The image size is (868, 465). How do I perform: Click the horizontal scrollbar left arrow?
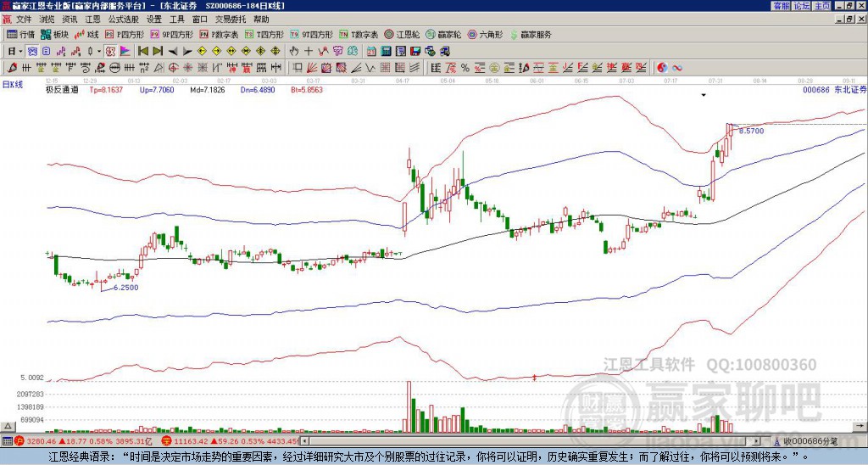pyautogui.click(x=304, y=441)
